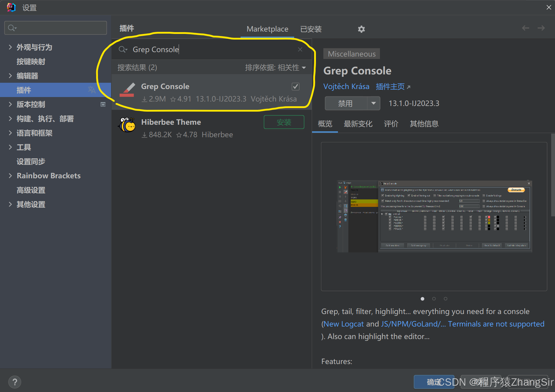The width and height of the screenshot is (555, 392).
Task: Clear the Grep Console search text
Action: pos(300,49)
